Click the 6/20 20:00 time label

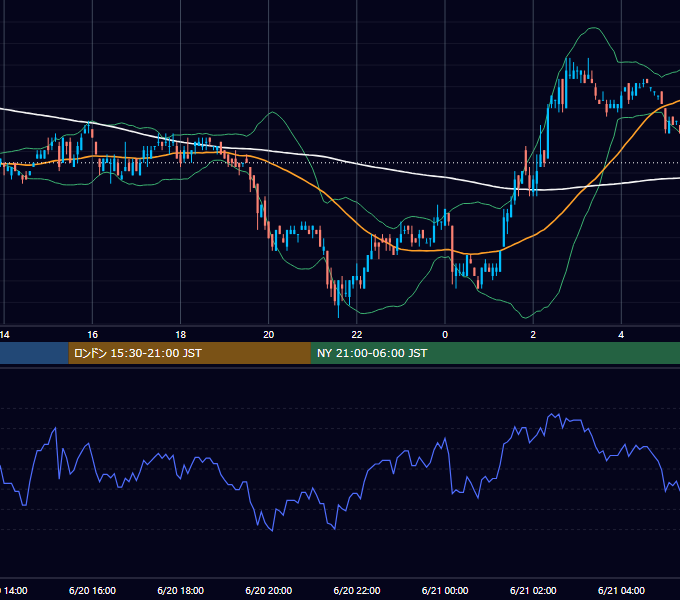tap(268, 590)
